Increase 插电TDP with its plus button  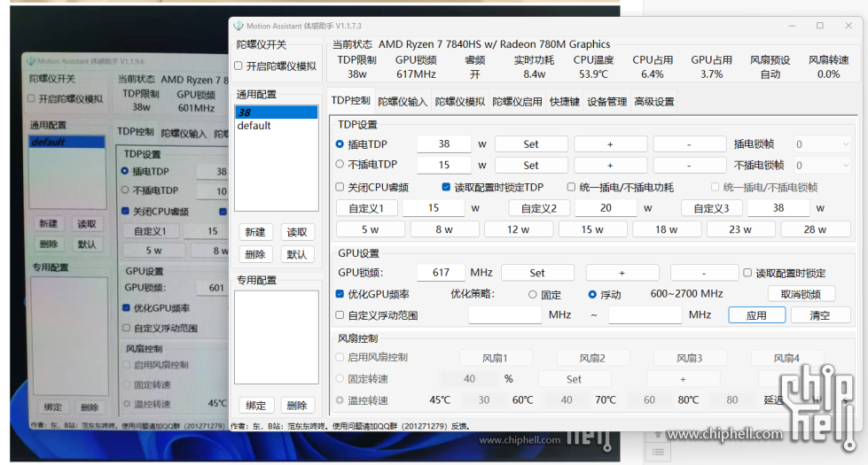point(610,144)
